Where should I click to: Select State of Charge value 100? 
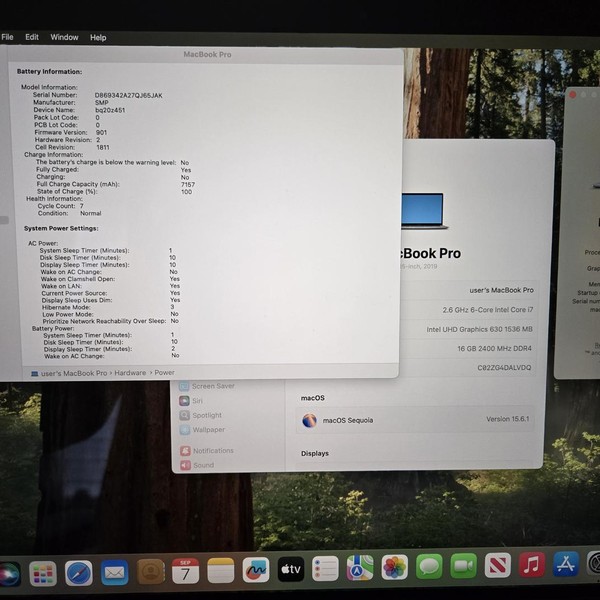[x=186, y=192]
